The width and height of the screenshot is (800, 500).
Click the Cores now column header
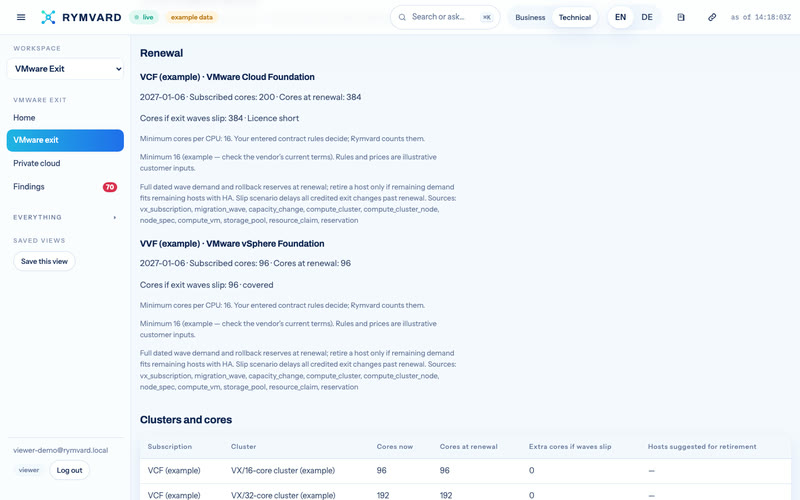point(395,446)
